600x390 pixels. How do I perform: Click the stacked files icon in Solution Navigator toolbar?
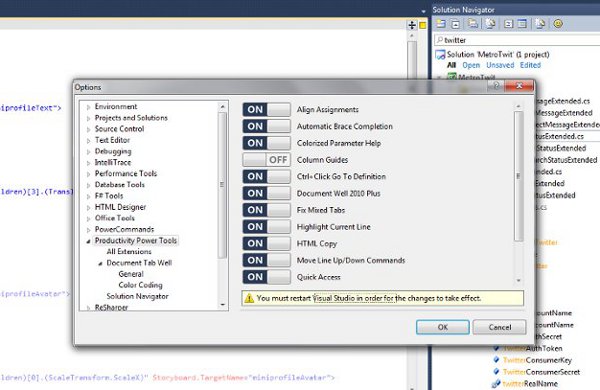(x=473, y=24)
